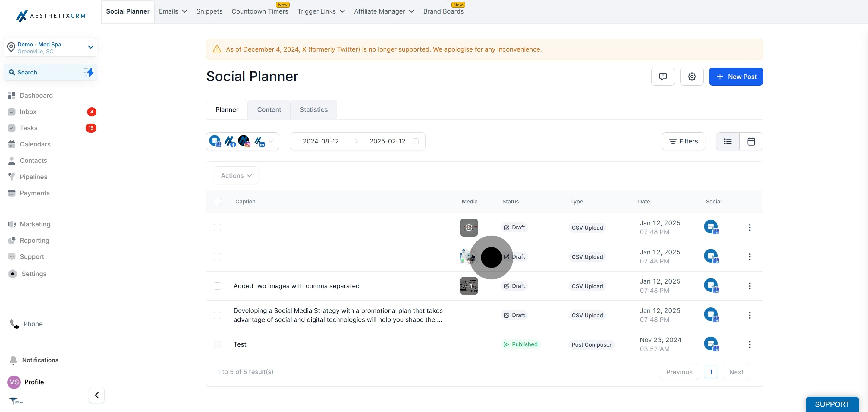Screen dimensions: 868x412
Task: Open the Dashboard sidebar icon
Action: tap(12, 95)
